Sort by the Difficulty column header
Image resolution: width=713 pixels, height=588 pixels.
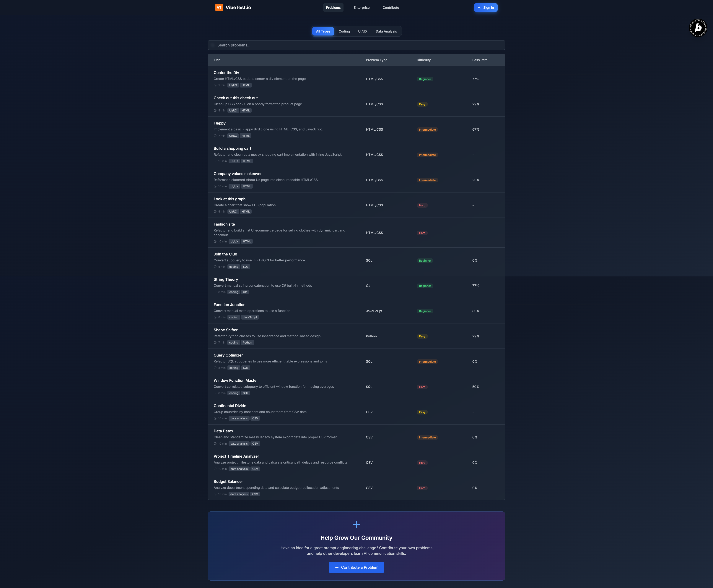(424, 60)
